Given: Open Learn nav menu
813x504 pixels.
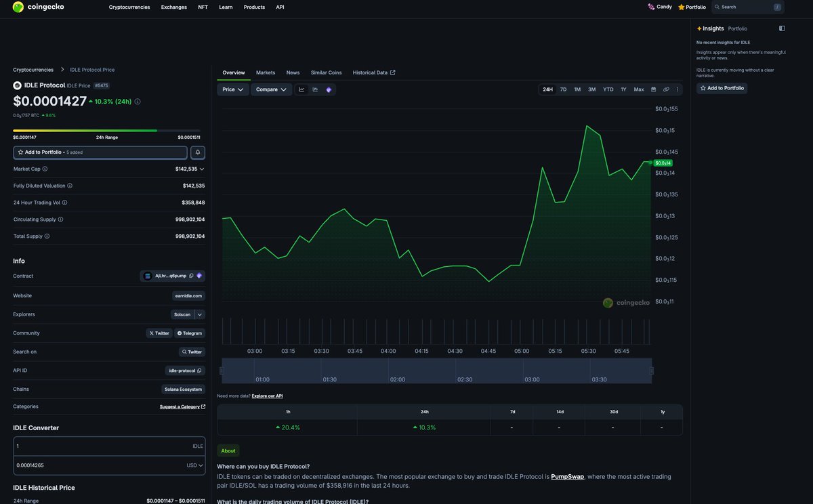Looking at the screenshot, I should (x=226, y=7).
